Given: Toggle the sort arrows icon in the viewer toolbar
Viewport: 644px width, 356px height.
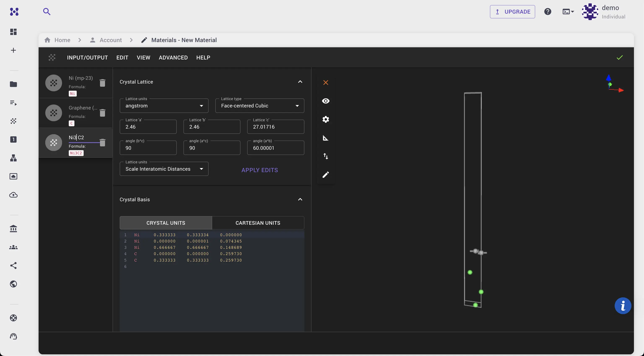Looking at the screenshot, I should (326, 156).
